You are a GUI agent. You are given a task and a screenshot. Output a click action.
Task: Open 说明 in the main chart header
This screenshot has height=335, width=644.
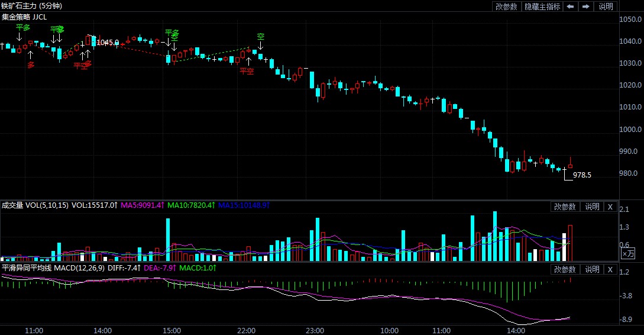tap(606, 7)
